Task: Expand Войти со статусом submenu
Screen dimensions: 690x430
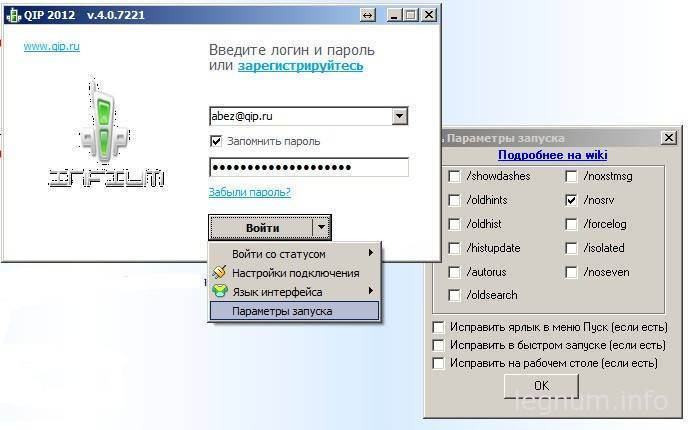Action: point(294,254)
